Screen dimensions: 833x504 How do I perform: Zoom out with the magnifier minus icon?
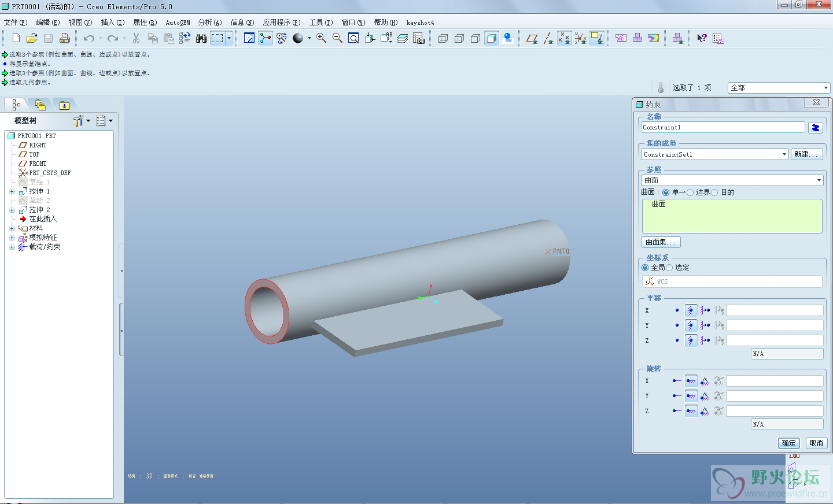coord(337,38)
